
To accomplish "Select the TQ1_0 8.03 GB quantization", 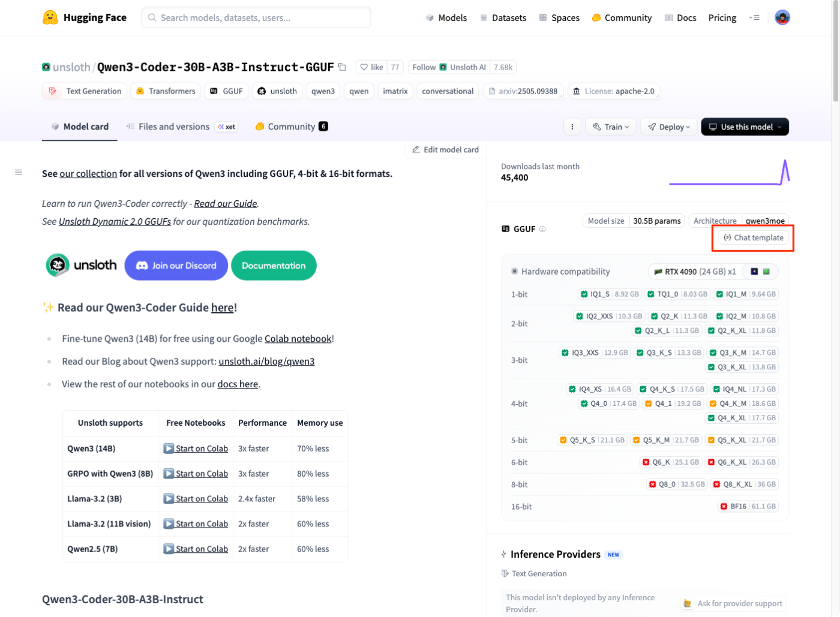I will 677,294.
